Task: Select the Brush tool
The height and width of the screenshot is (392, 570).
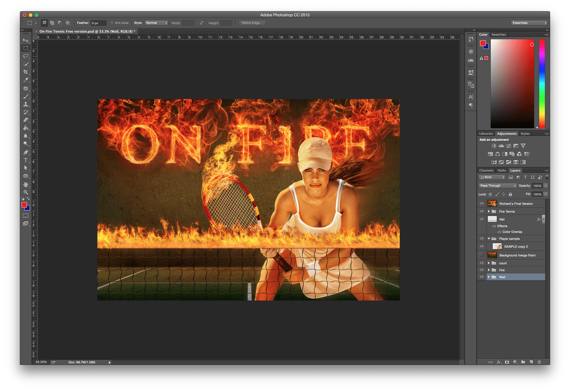Action: [x=26, y=96]
